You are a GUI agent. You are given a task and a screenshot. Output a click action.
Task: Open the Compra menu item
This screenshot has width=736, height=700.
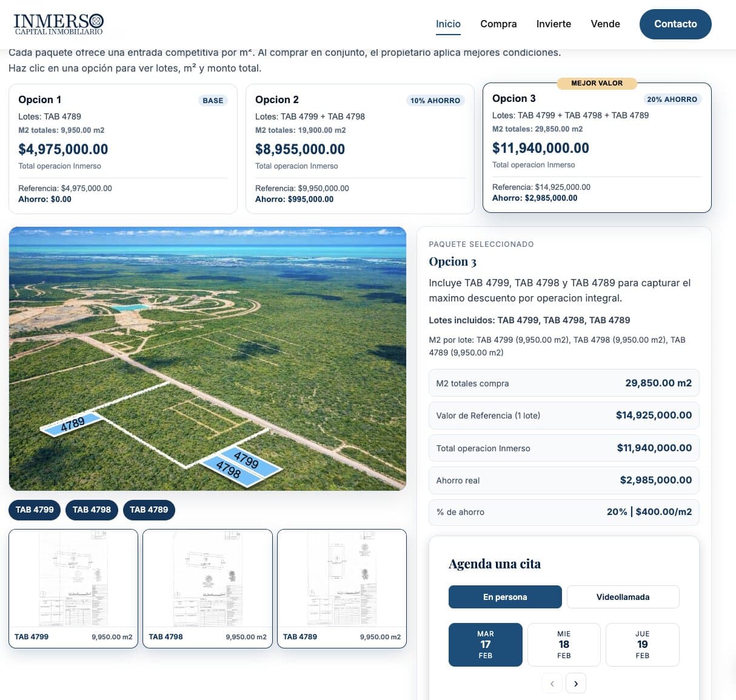tap(498, 24)
